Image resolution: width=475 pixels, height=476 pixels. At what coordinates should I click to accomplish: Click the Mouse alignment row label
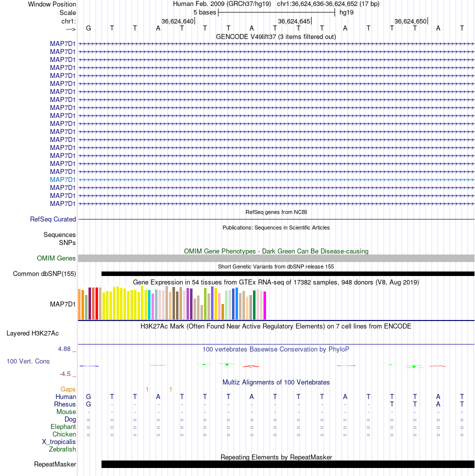(x=66, y=412)
